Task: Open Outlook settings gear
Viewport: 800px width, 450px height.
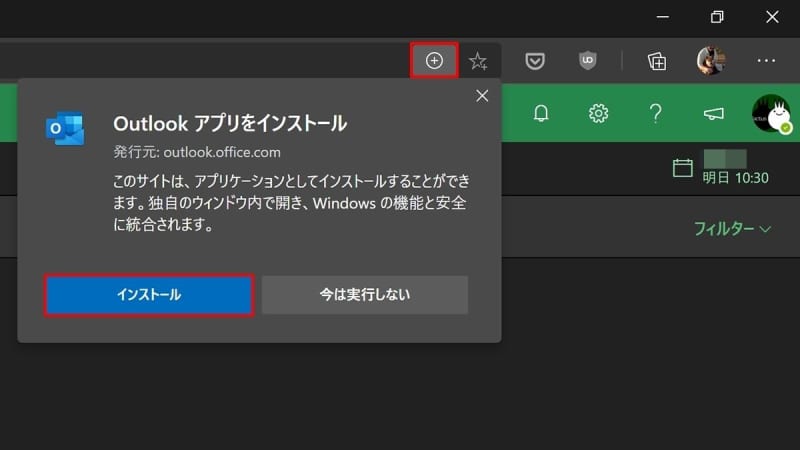Action: (x=598, y=113)
